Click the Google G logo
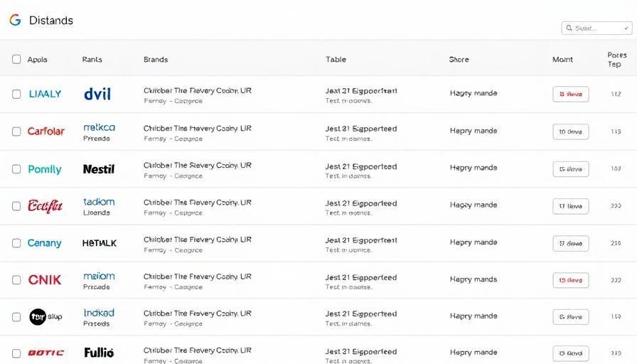The height and width of the screenshot is (364, 637). coord(15,20)
